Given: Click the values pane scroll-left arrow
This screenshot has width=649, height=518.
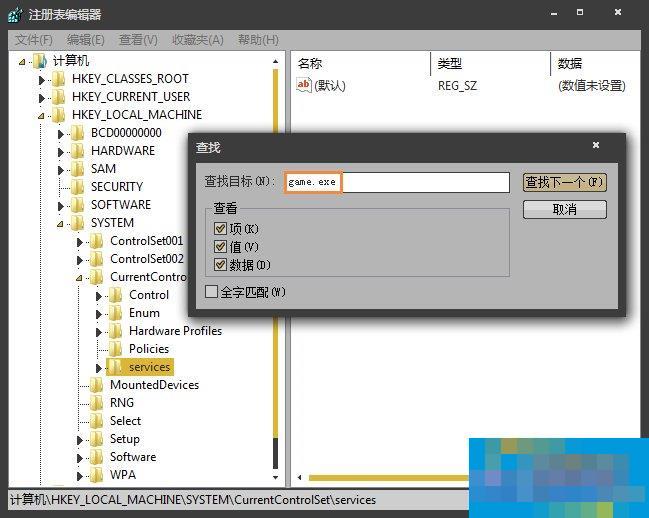Looking at the screenshot, I should (x=300, y=478).
